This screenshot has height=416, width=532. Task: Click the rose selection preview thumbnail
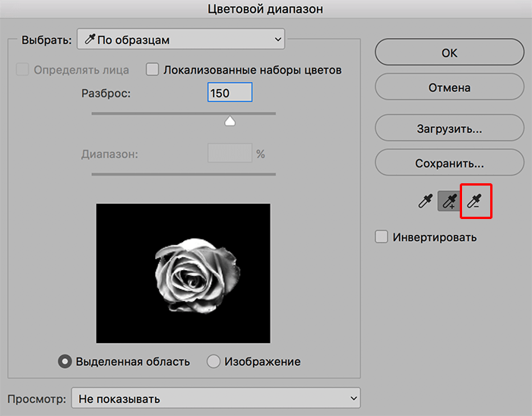click(x=183, y=273)
